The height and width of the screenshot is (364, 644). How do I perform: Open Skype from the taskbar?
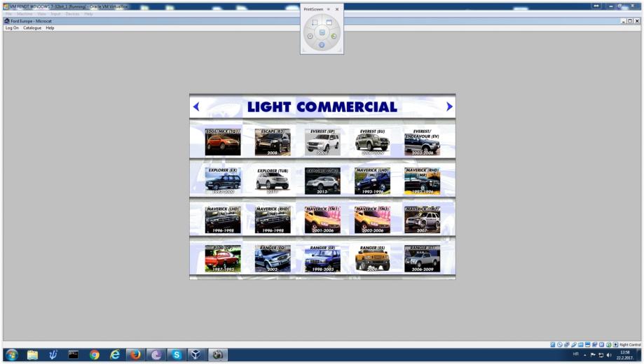tap(177, 355)
